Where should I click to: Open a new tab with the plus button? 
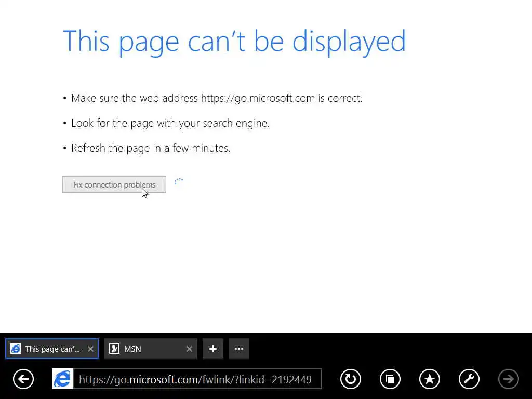212,349
